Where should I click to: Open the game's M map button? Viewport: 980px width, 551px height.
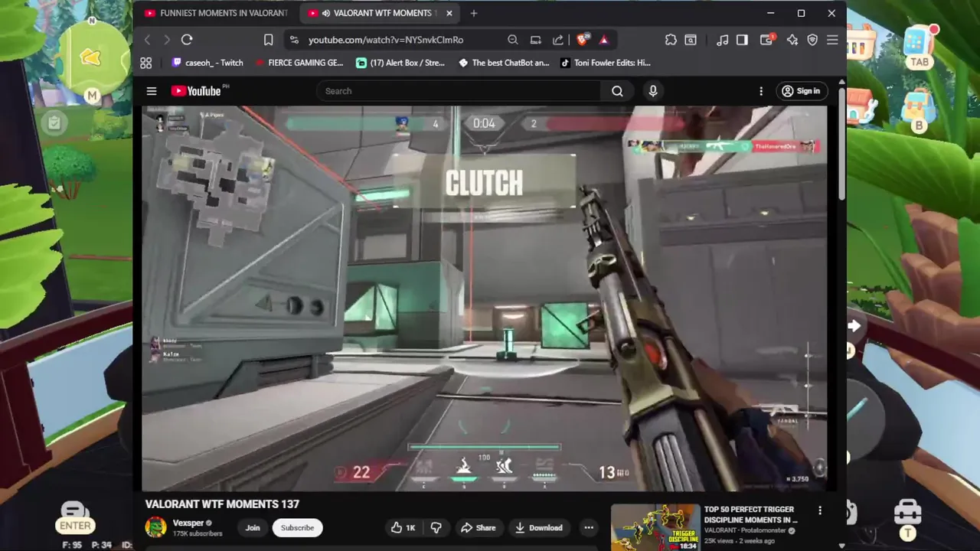(x=92, y=96)
